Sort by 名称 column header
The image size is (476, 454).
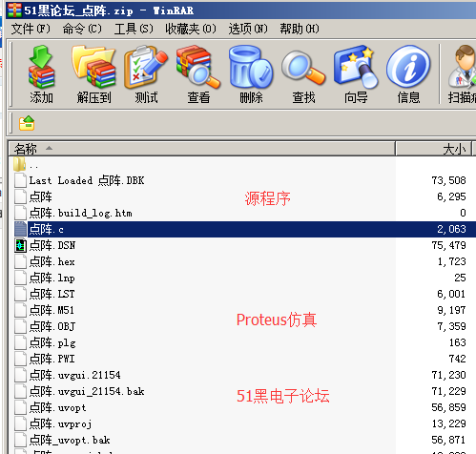click(201, 149)
